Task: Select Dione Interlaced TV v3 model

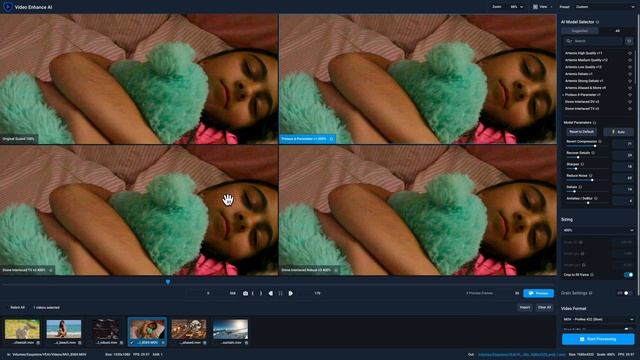Action: point(582,109)
